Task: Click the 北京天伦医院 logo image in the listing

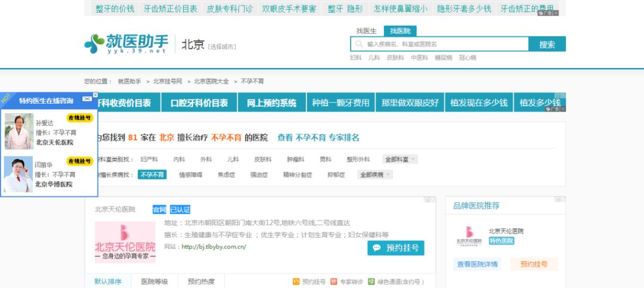Action: click(x=125, y=242)
